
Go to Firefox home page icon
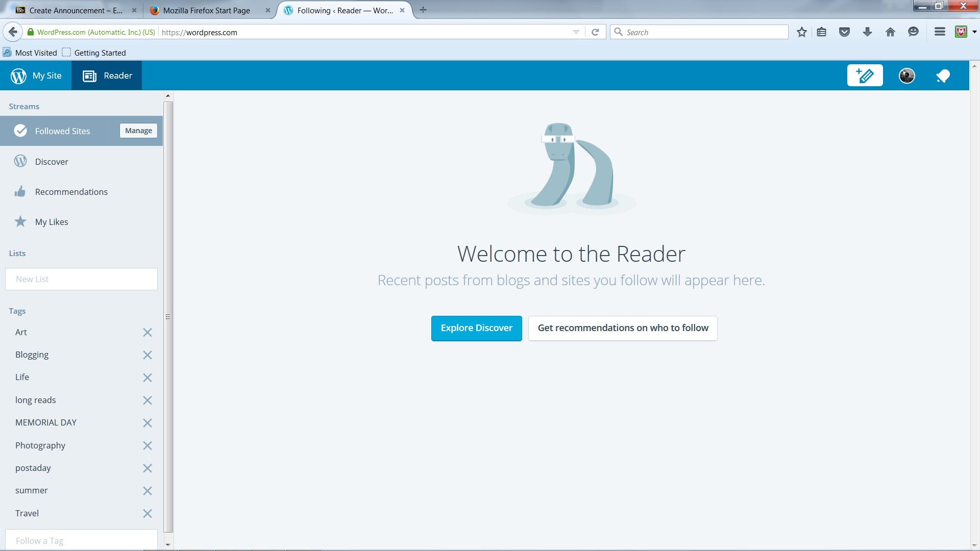coord(890,32)
